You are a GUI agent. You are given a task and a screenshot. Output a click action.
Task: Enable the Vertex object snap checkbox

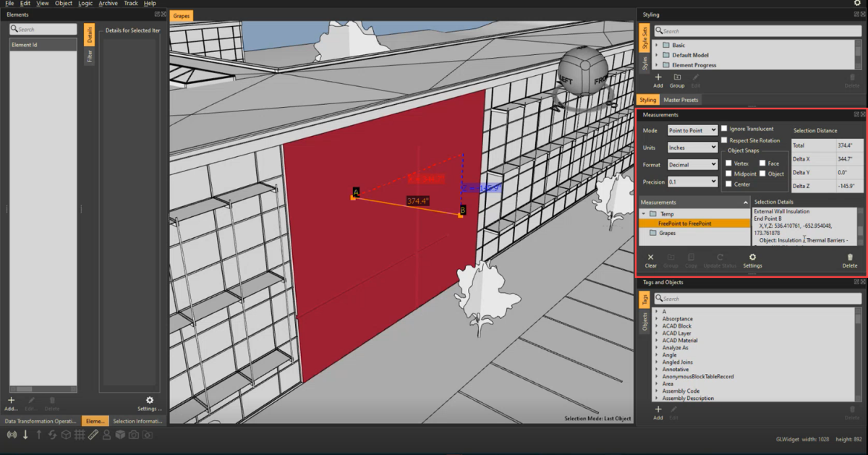tap(729, 163)
